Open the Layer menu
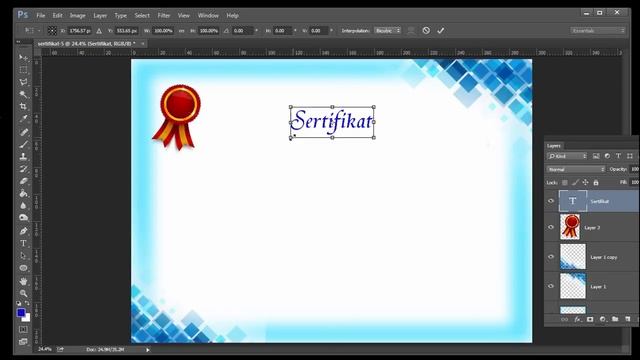This screenshot has height=360, width=640. (100, 16)
